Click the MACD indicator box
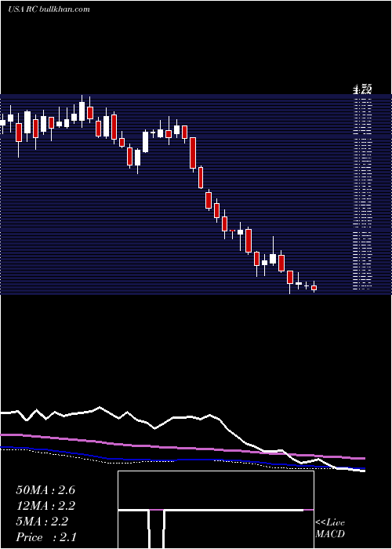Screen dimensions: 392x549 [216, 510]
